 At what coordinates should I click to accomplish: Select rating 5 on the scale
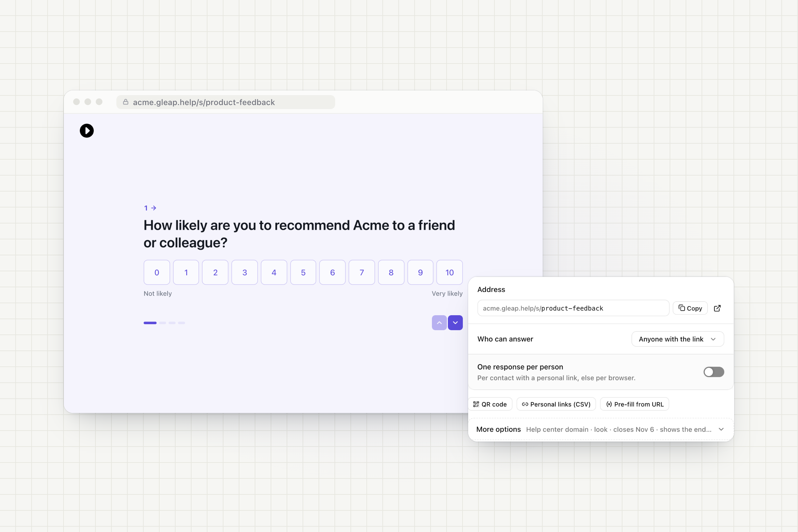tap(303, 272)
